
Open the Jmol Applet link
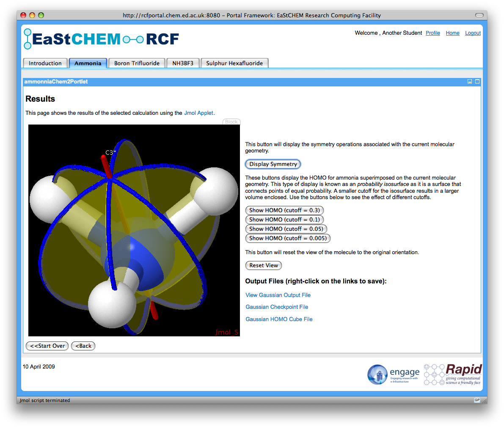[199, 113]
